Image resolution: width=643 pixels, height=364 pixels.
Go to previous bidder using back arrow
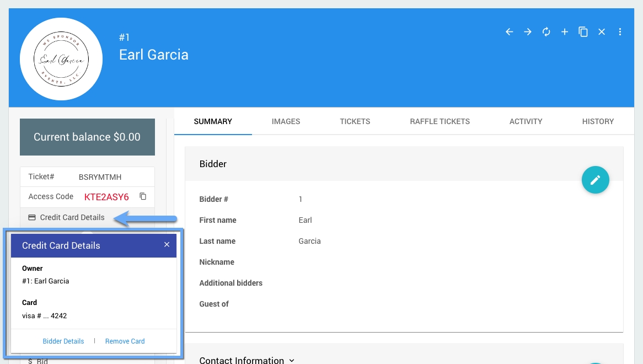[510, 32]
